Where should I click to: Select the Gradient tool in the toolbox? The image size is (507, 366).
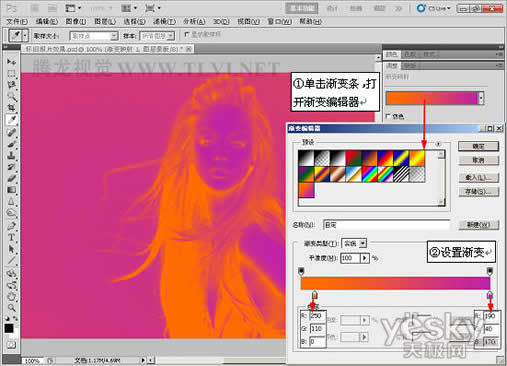(11, 190)
